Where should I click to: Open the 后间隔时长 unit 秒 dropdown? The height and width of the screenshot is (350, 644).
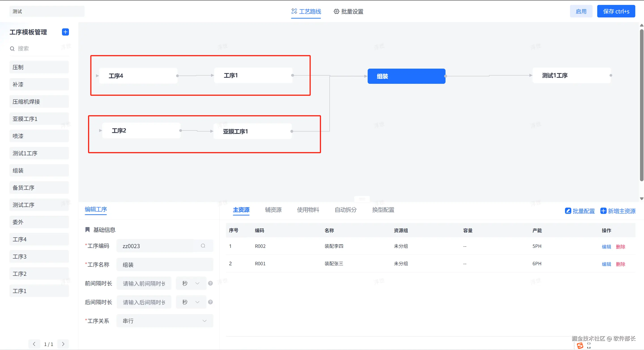(191, 302)
